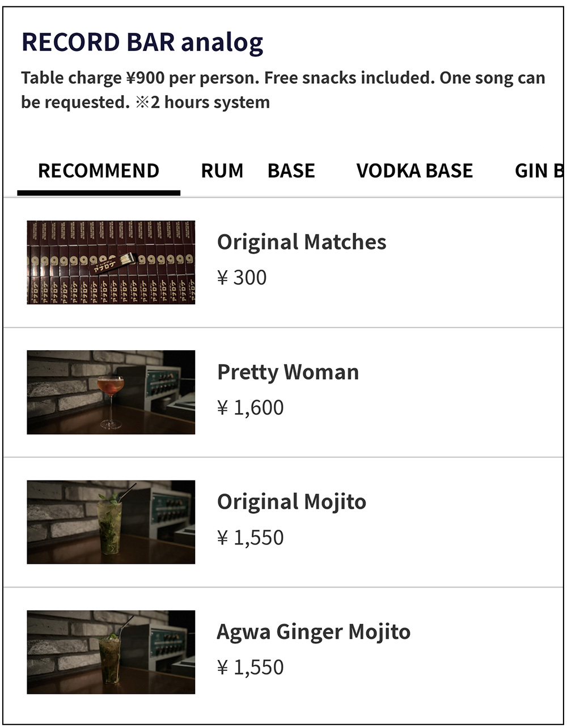Click the Original Matches product photo

coord(111,262)
